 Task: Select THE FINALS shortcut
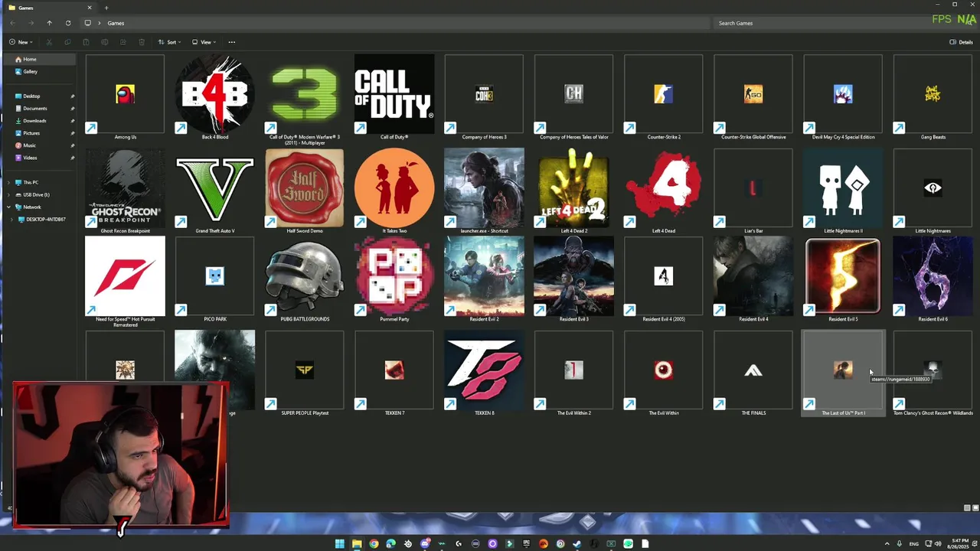point(753,373)
